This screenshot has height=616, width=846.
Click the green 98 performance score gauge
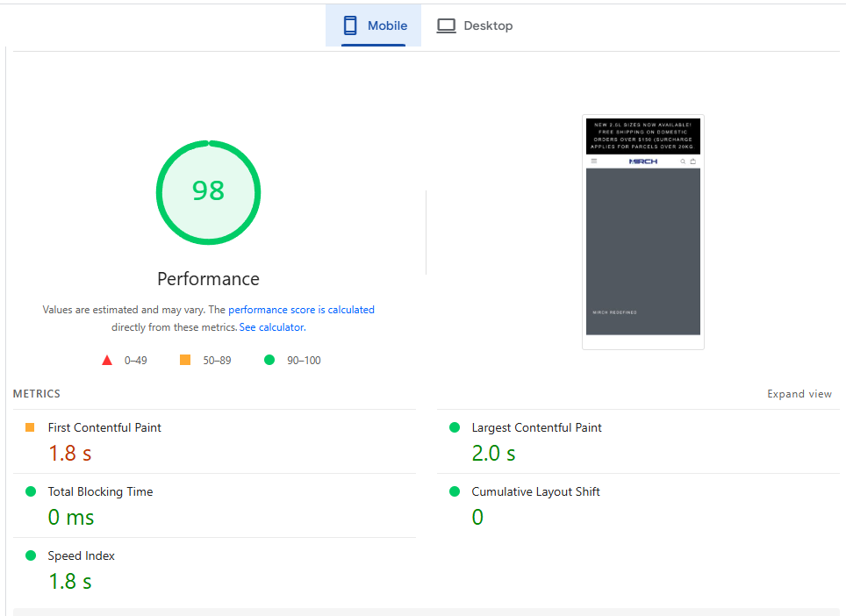tap(208, 191)
